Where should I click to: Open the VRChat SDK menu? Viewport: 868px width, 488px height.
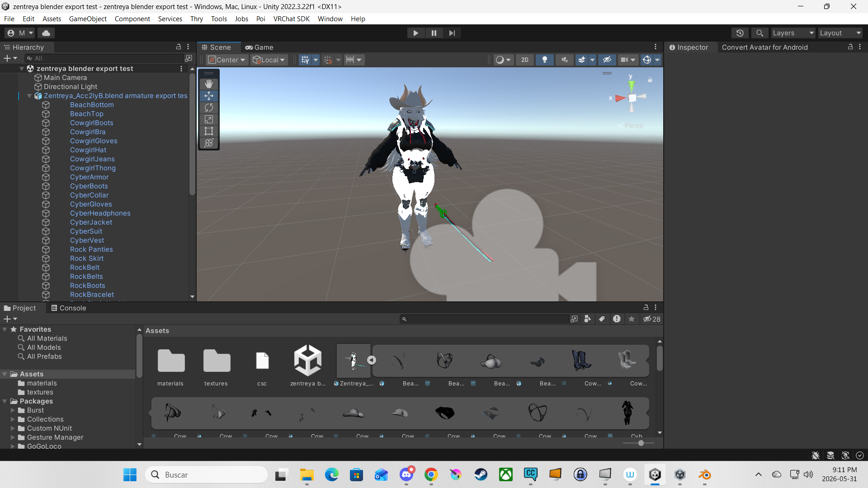(291, 19)
